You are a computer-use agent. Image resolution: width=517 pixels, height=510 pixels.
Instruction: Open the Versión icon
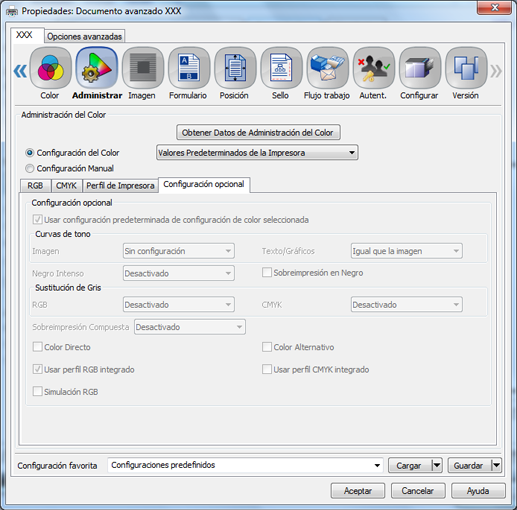[x=466, y=68]
